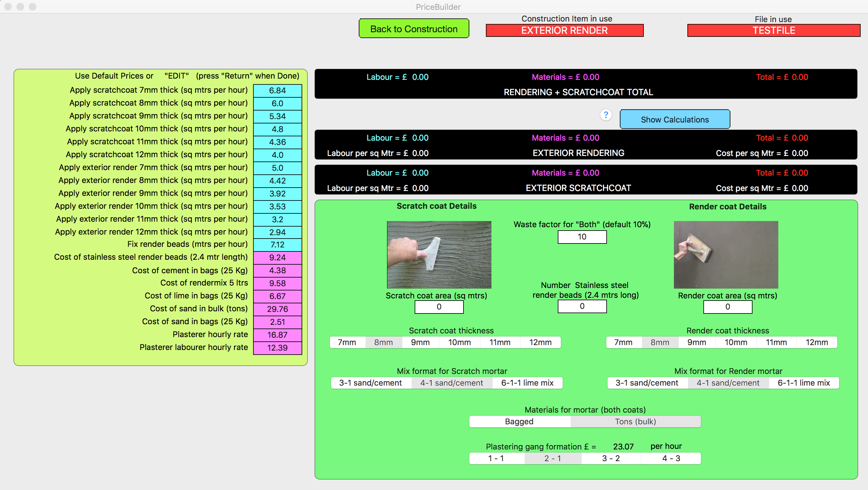Select 7mm scratch coat thickness

[347, 342]
